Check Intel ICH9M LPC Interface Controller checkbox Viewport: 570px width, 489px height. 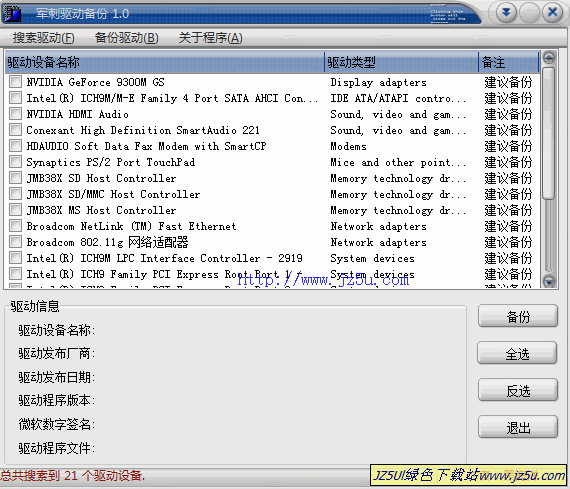tap(15, 257)
